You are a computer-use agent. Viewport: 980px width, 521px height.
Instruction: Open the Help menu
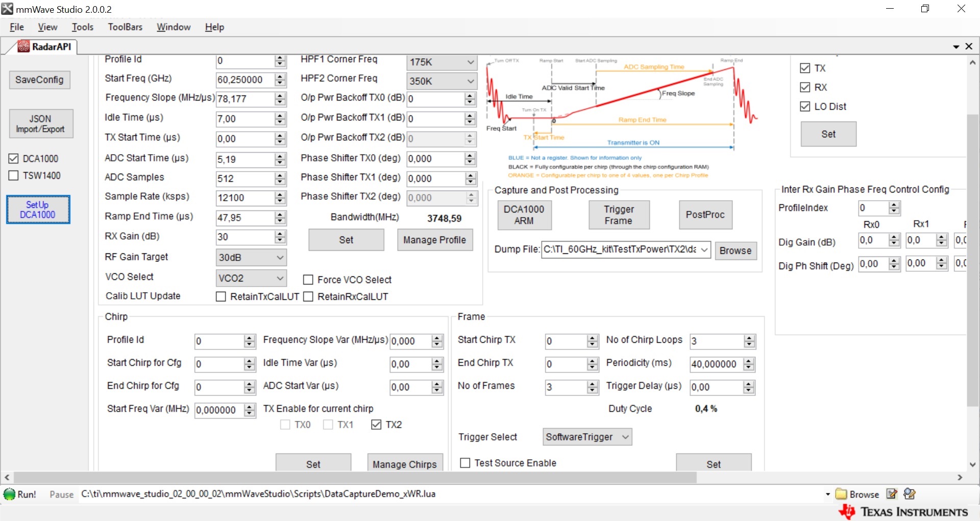pyautogui.click(x=214, y=27)
